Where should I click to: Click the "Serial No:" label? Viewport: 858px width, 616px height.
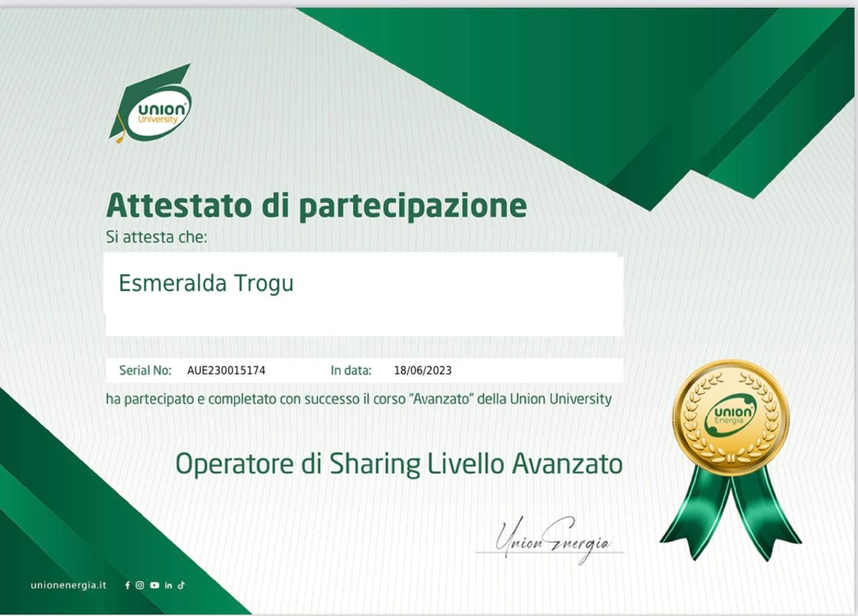[145, 370]
